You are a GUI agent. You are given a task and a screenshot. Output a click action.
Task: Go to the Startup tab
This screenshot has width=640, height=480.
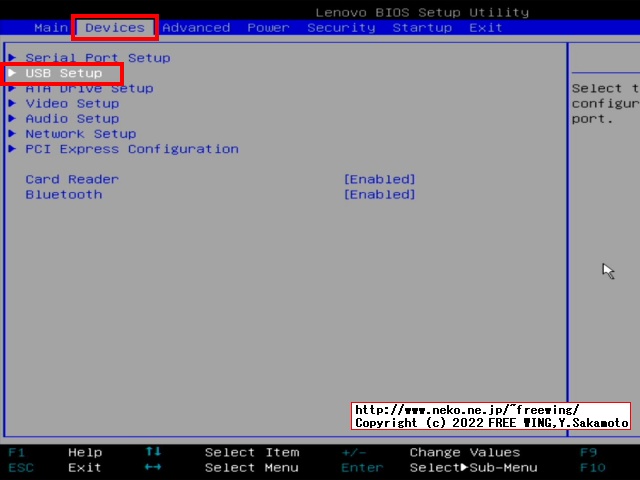click(422, 28)
